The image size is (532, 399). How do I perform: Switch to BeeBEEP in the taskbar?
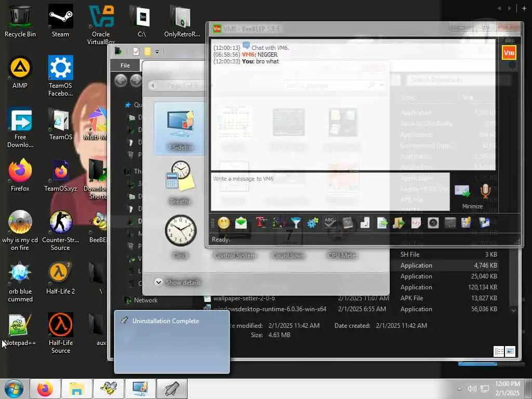click(x=109, y=389)
